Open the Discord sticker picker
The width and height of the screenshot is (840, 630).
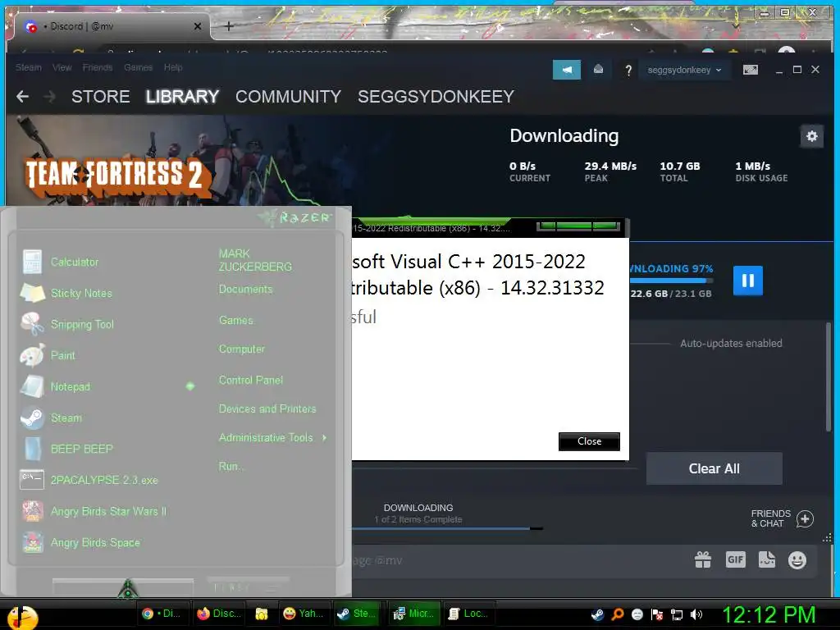coord(767,559)
